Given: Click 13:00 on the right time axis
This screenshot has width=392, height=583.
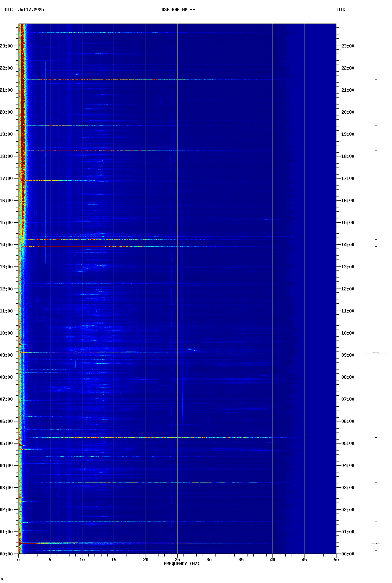Looking at the screenshot, I should (x=348, y=267).
